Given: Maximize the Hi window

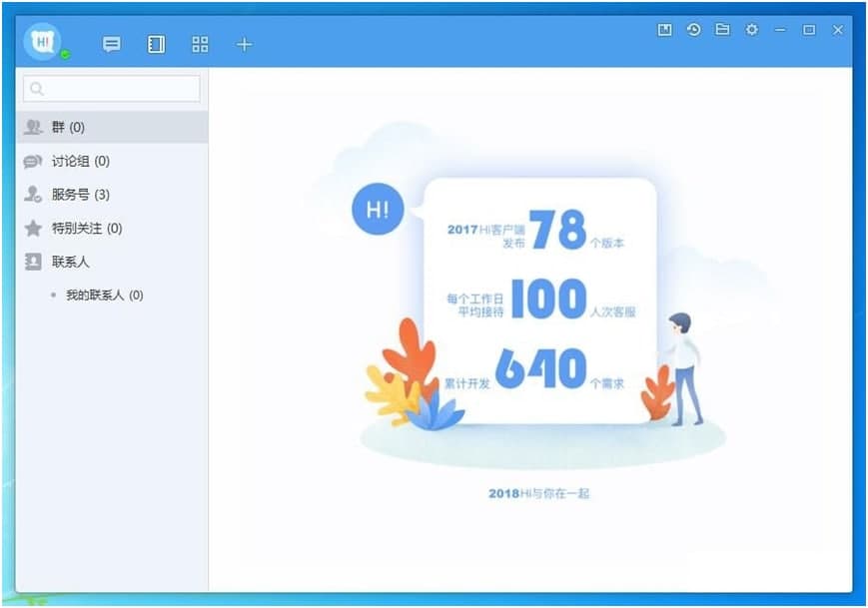Looking at the screenshot, I should [x=809, y=30].
